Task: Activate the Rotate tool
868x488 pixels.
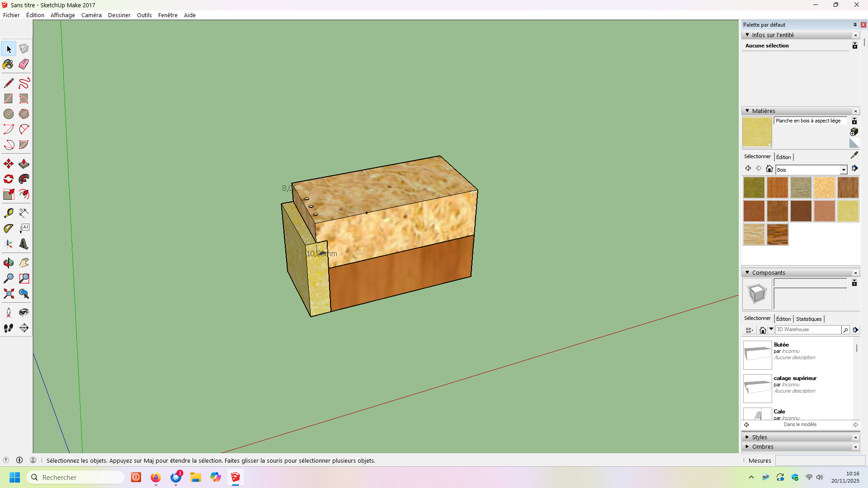Action: pyautogui.click(x=8, y=179)
